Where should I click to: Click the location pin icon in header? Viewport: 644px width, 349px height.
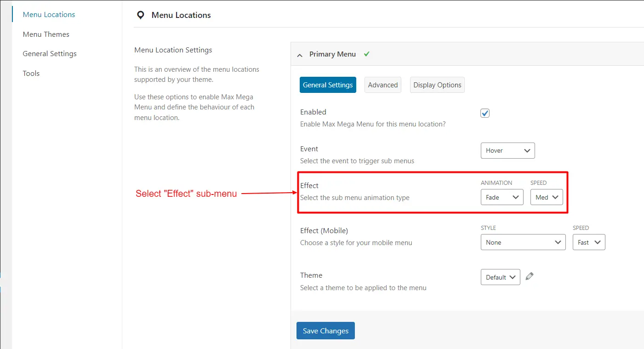(141, 15)
